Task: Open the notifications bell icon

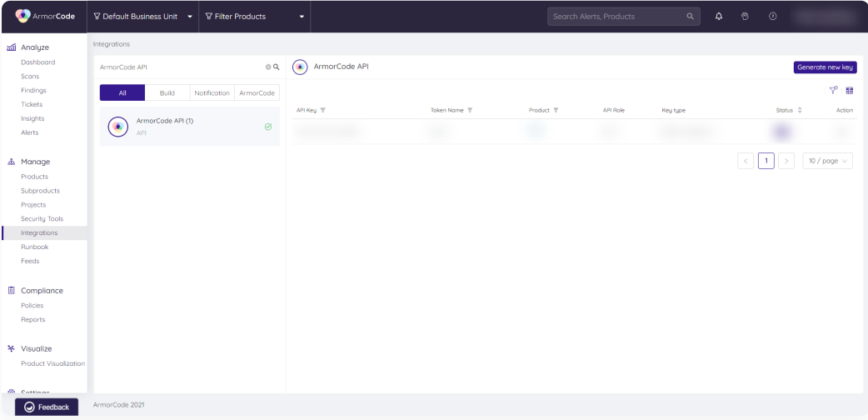Action: pos(719,17)
